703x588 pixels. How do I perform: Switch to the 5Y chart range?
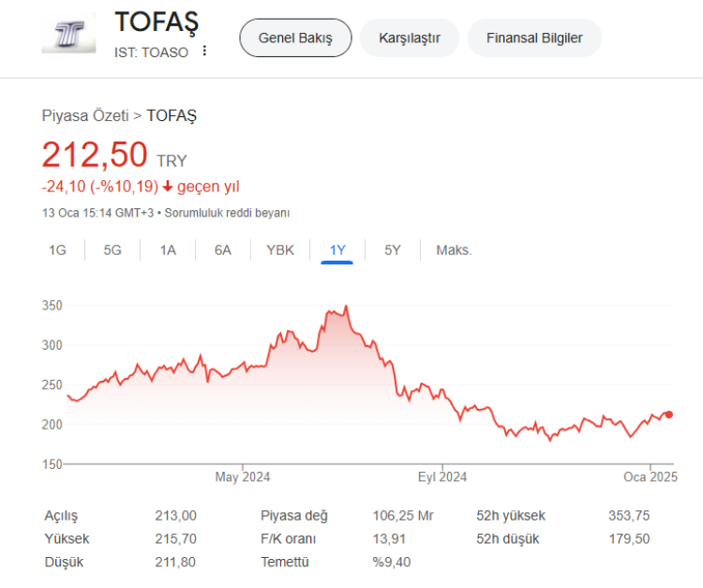(393, 250)
